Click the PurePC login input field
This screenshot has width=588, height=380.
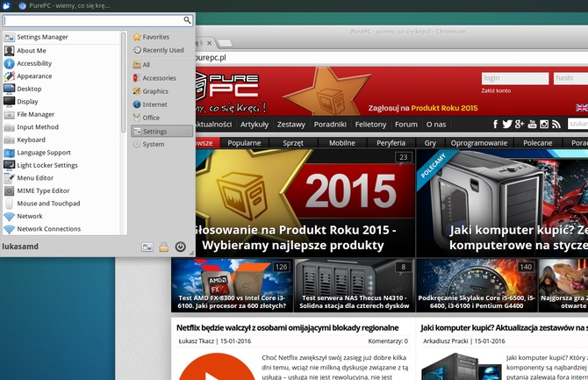[515, 78]
